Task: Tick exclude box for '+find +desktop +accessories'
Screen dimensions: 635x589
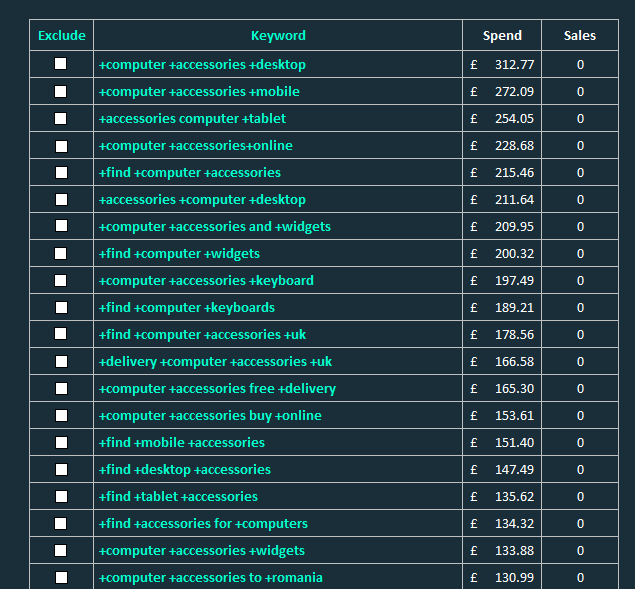Action: (x=61, y=469)
